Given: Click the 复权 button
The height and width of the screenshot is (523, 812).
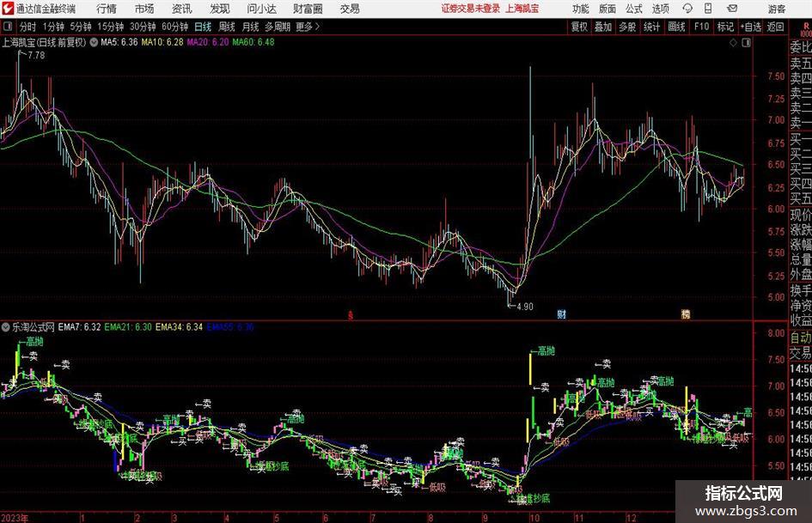Looking at the screenshot, I should (x=579, y=27).
